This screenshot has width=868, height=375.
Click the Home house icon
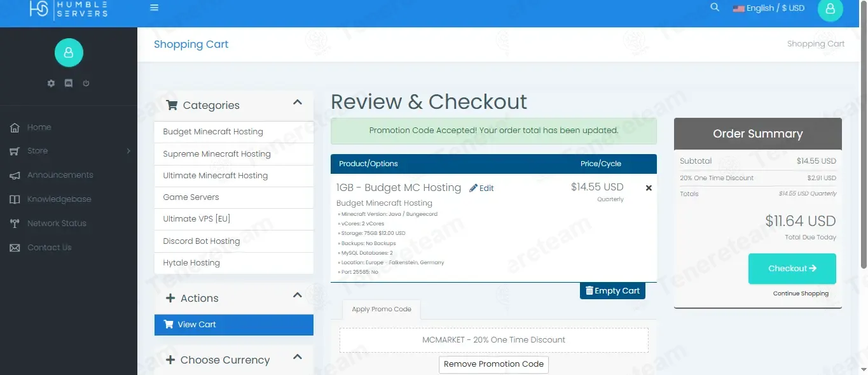pyautogui.click(x=15, y=127)
